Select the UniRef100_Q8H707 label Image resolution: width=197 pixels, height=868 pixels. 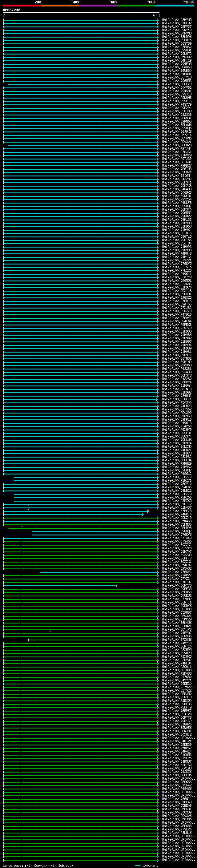pos(177,551)
